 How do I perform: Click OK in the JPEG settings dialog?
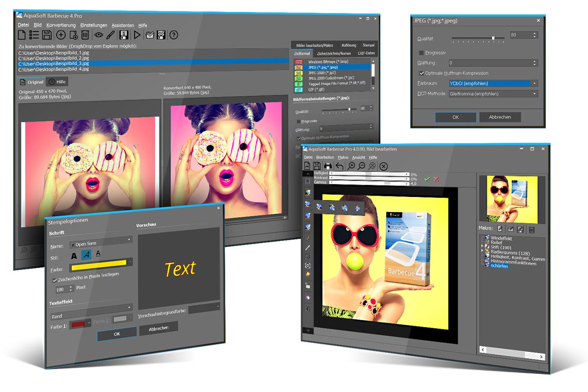455,117
